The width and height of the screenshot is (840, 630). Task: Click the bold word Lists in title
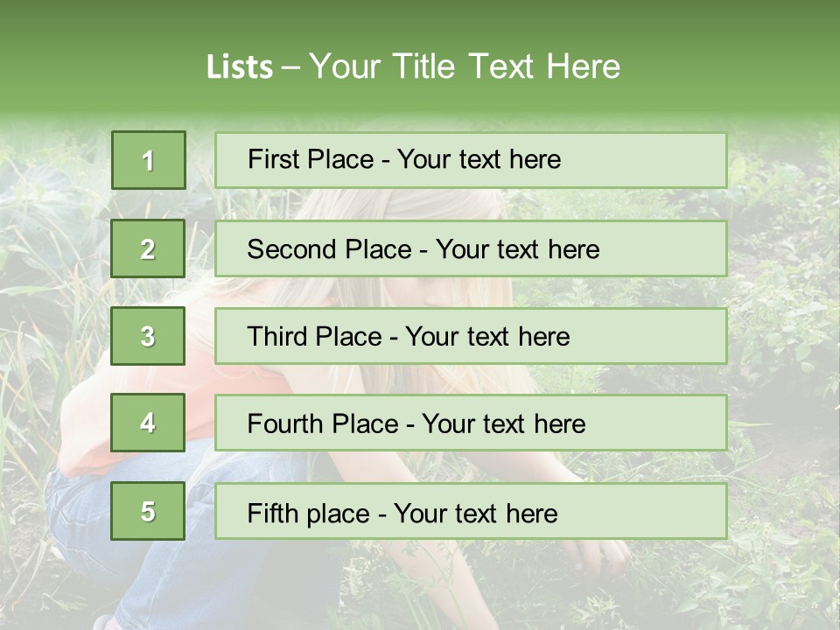click(x=240, y=67)
